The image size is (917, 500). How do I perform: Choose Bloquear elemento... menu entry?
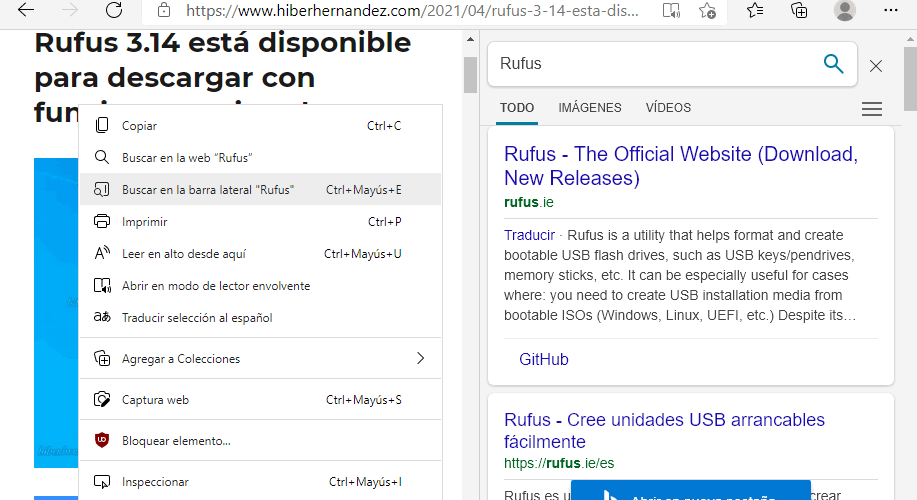click(x=260, y=440)
